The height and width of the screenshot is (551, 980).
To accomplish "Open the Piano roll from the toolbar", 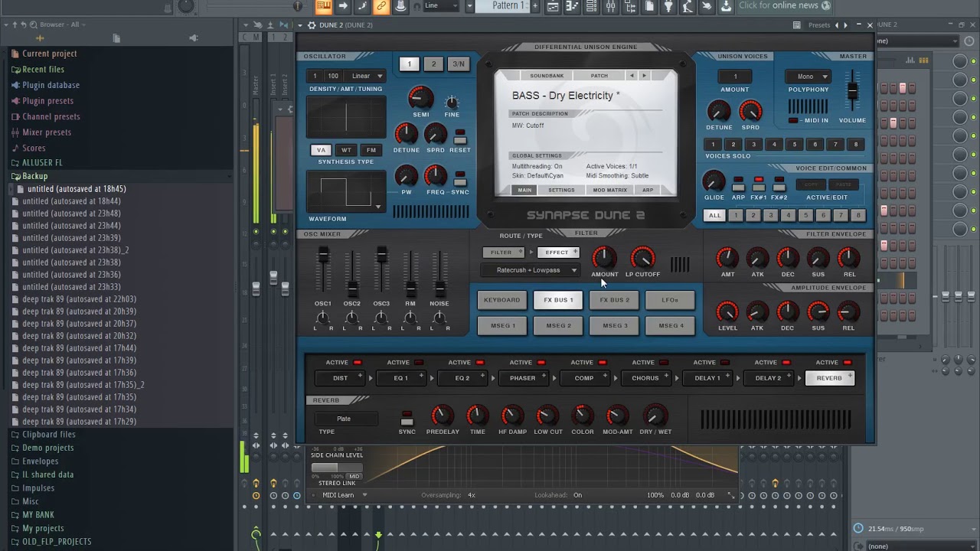I will point(573,6).
